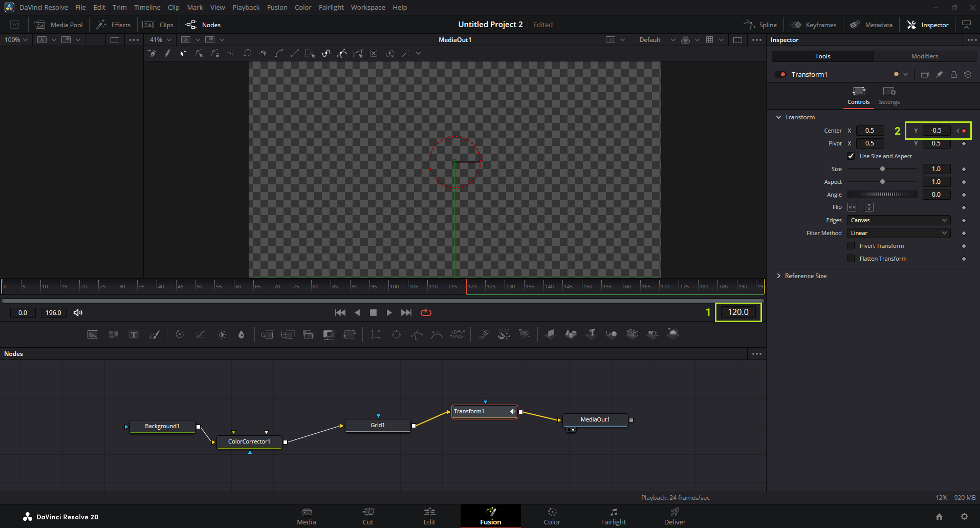Go to the Color page
The image size is (980, 528).
tap(552, 516)
